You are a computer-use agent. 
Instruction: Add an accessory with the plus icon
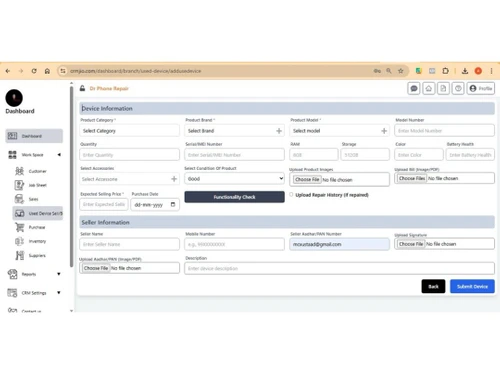coord(174,179)
